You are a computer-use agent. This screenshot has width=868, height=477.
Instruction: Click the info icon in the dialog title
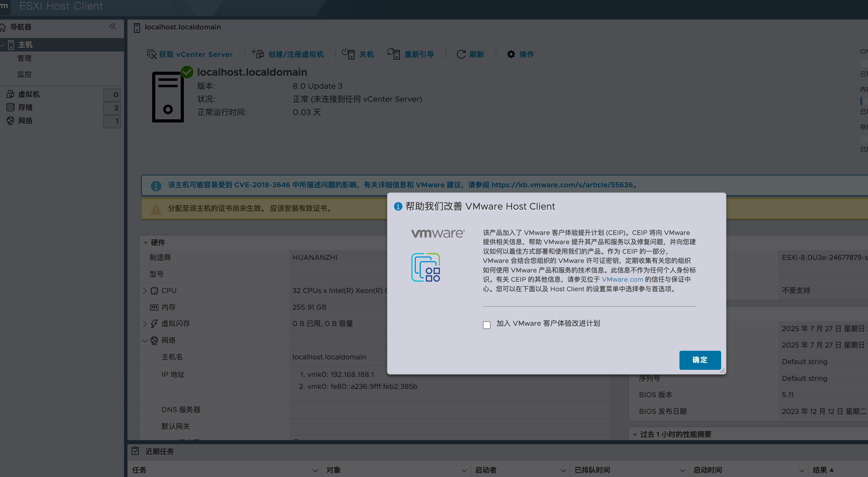coord(398,207)
